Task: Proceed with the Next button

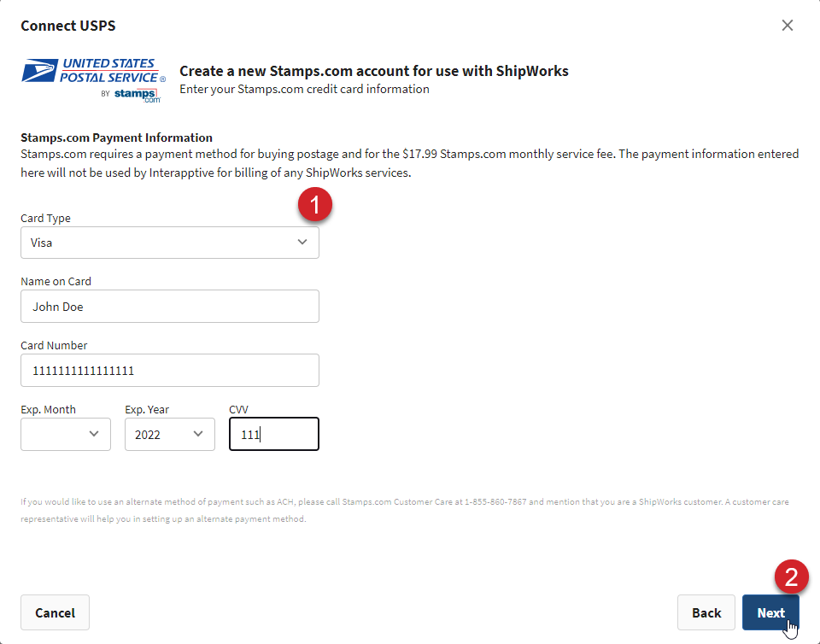Action: pyautogui.click(x=770, y=612)
